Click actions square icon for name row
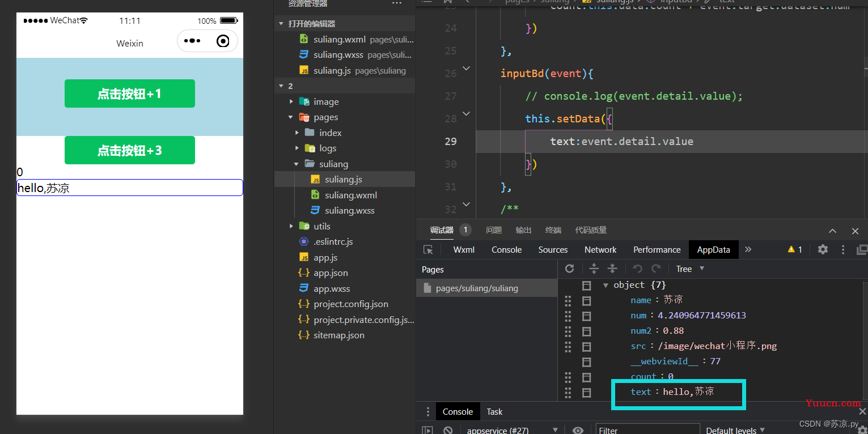 click(x=587, y=300)
